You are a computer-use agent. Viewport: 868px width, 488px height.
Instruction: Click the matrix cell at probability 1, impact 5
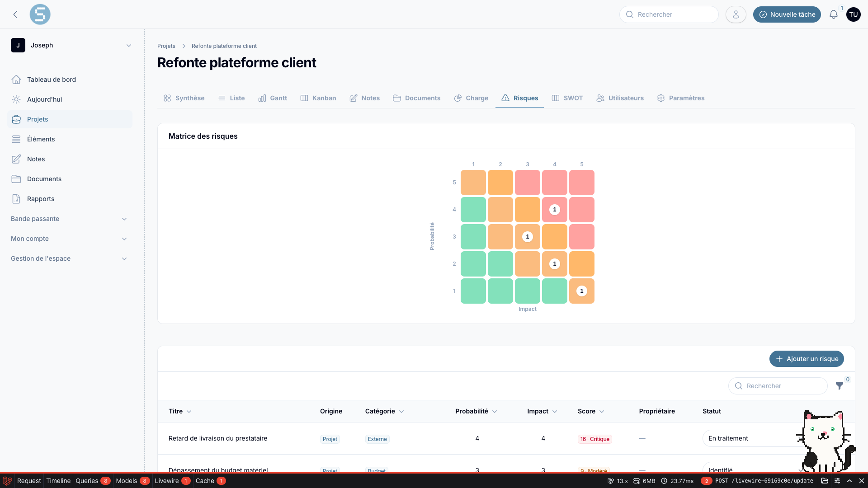tap(582, 291)
